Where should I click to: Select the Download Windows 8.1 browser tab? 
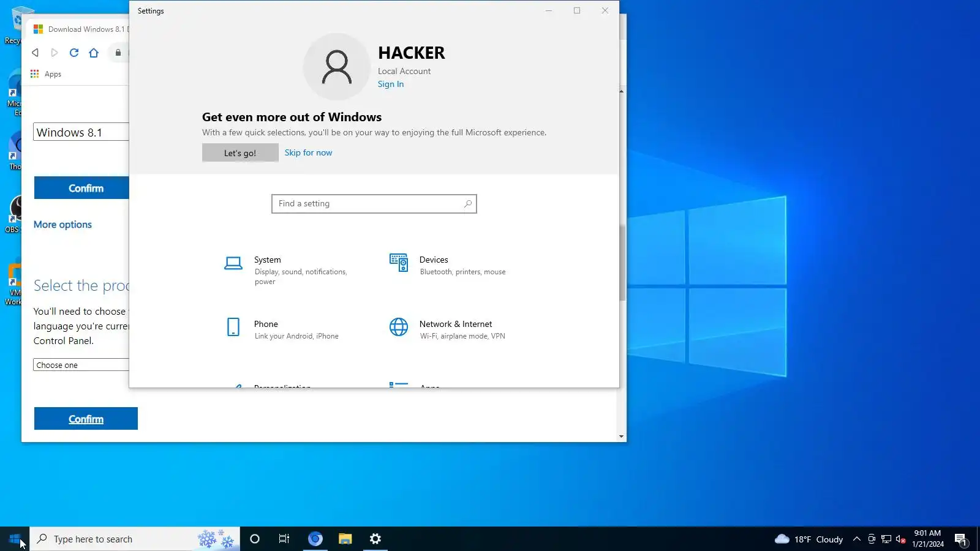pos(81,29)
